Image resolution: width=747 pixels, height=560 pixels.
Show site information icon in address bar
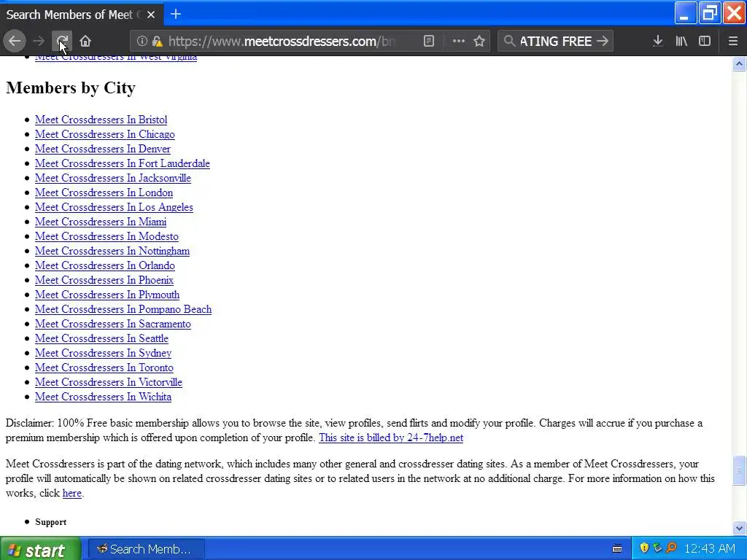pyautogui.click(x=142, y=42)
